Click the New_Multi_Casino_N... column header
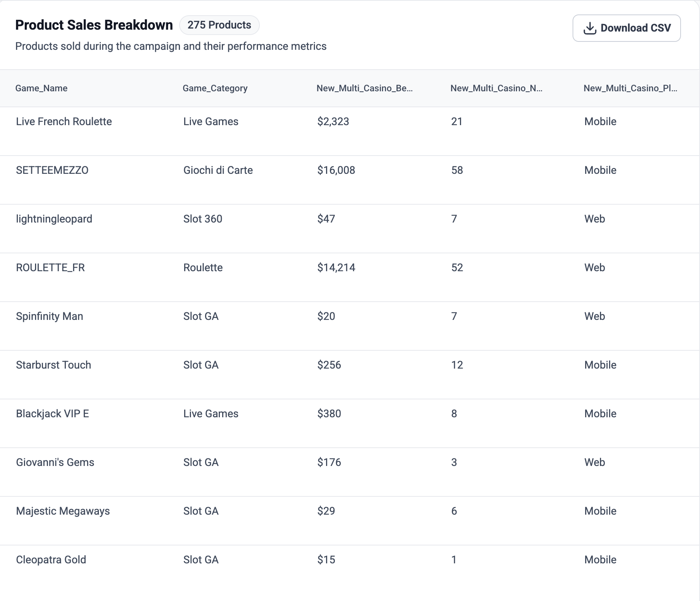 tap(496, 88)
